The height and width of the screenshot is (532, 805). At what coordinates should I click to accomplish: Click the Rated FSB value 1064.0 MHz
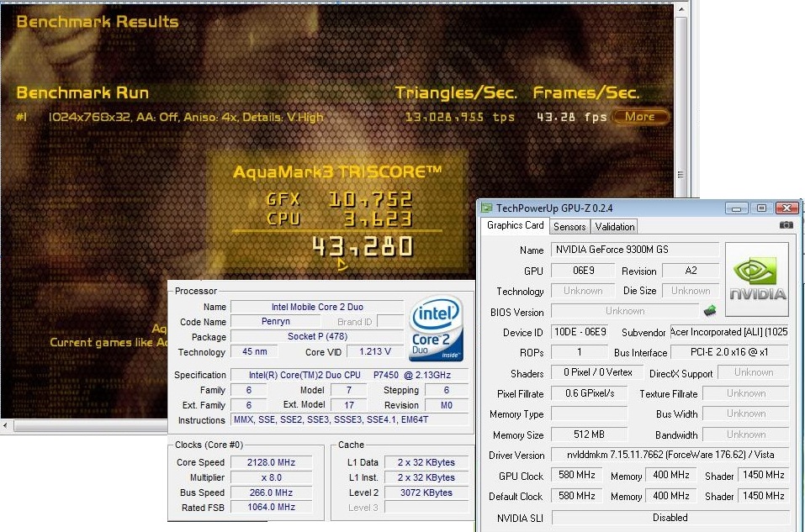point(271,507)
